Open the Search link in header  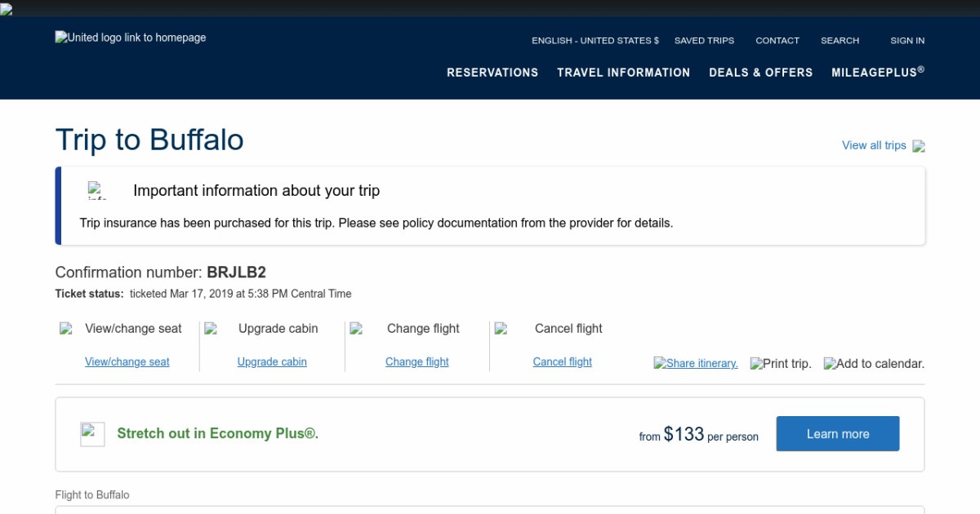tap(840, 41)
